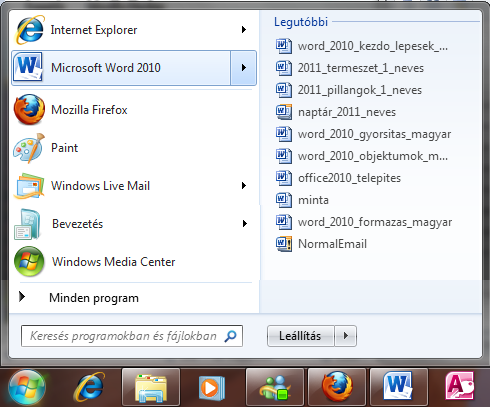Click the document icon beside minta
The image size is (490, 409).
click(x=284, y=200)
